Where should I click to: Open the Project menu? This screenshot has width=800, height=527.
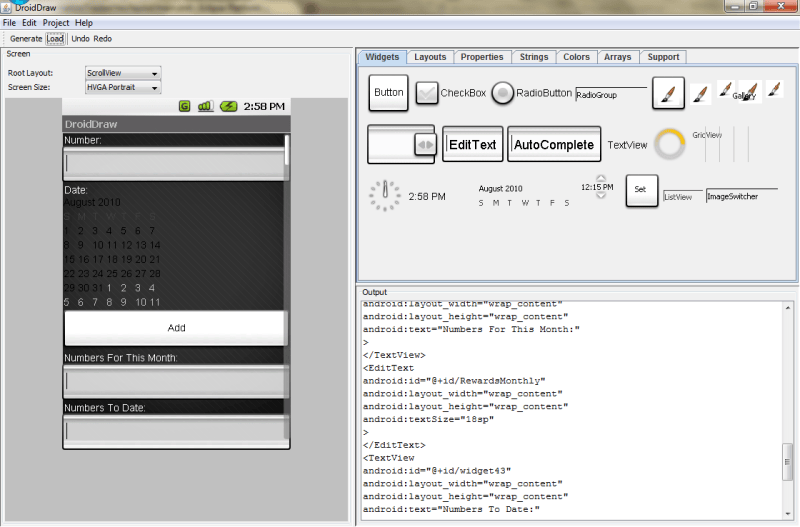[x=56, y=23]
